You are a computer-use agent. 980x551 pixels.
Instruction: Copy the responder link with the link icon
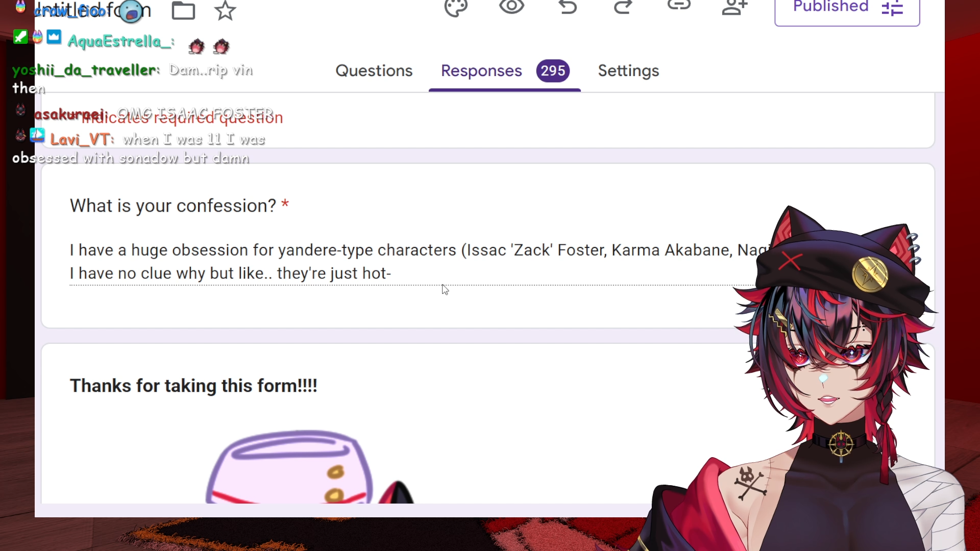(679, 6)
